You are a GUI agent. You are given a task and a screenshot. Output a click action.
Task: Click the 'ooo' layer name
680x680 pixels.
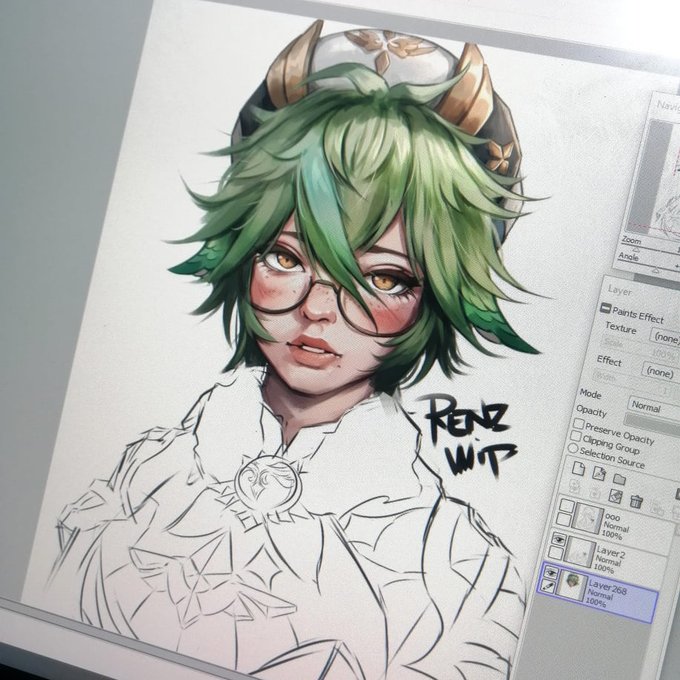click(612, 517)
